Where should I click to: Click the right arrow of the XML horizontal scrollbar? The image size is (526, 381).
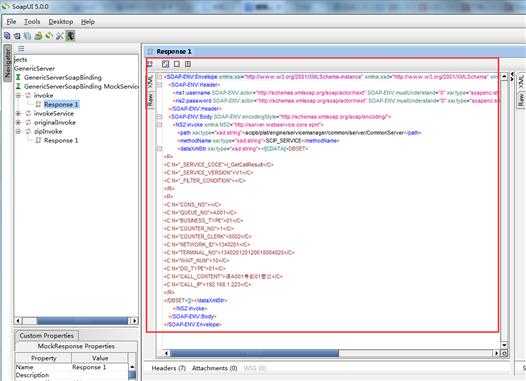coord(496,353)
